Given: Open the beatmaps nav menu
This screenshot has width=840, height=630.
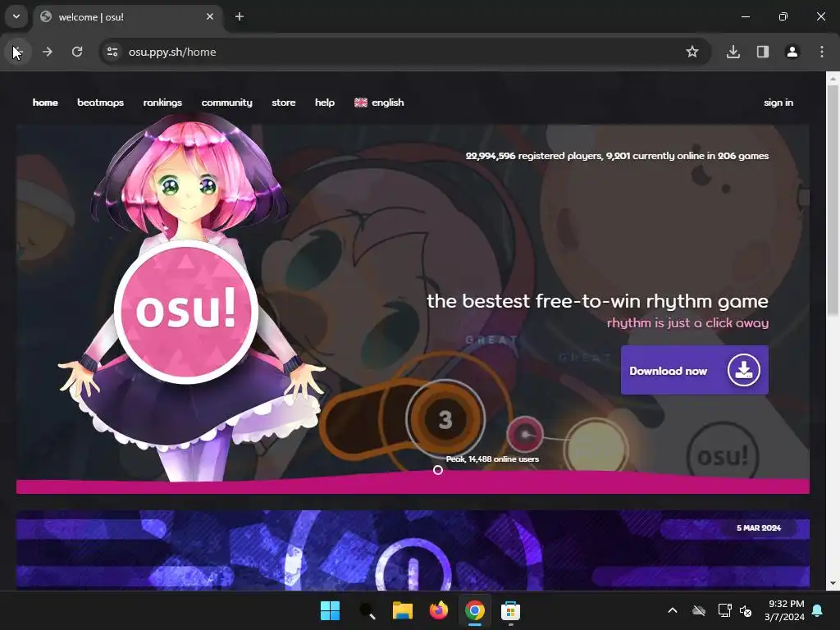Looking at the screenshot, I should pyautogui.click(x=100, y=103).
